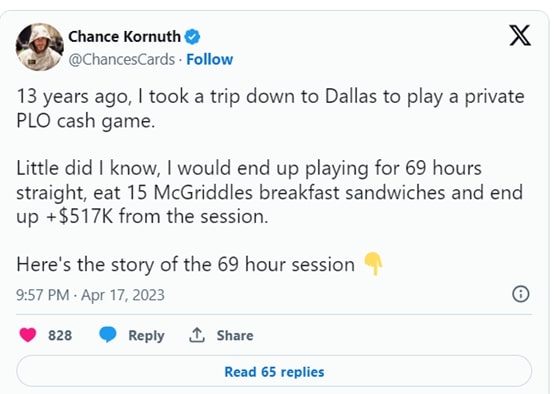Follow @ChancesCards
The height and width of the screenshot is (394, 554).
tap(210, 59)
